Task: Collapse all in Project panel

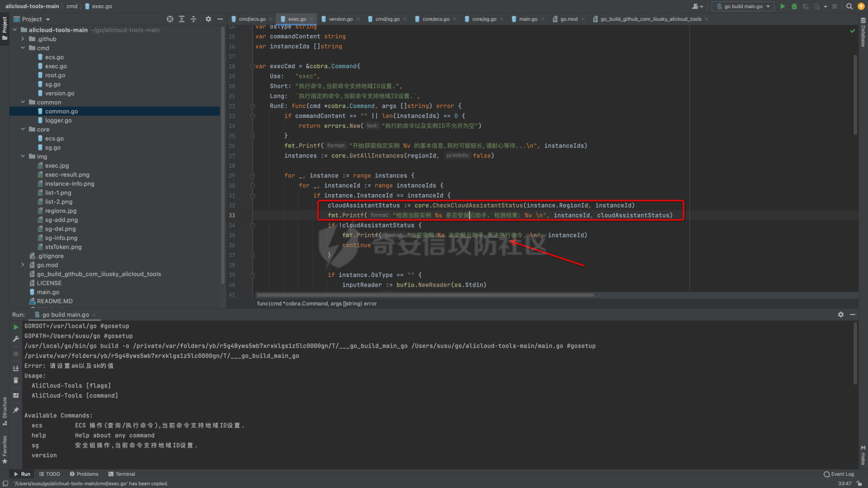Action: point(193,19)
